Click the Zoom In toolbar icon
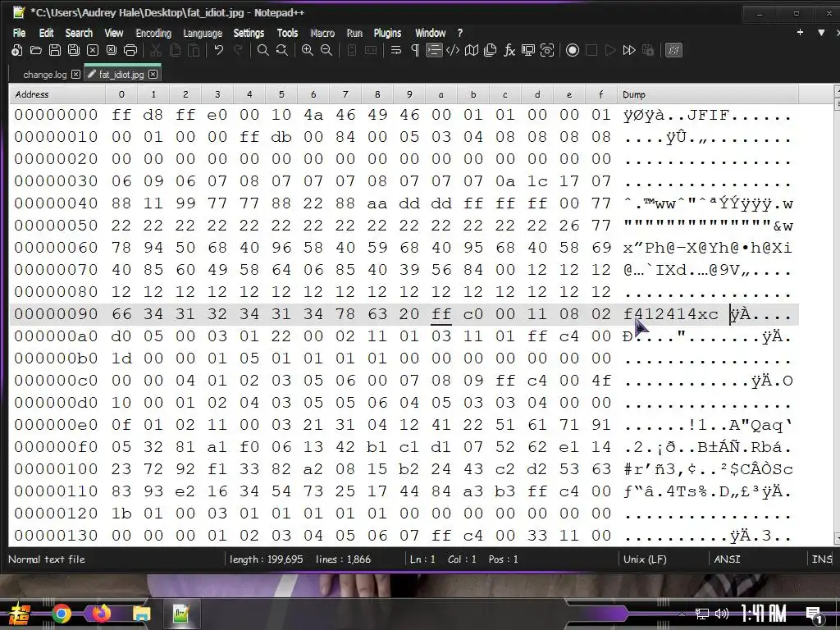 pos(308,50)
